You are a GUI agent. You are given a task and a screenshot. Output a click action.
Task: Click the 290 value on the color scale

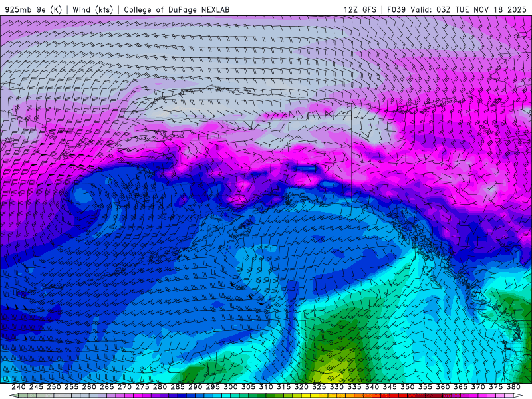195,387
